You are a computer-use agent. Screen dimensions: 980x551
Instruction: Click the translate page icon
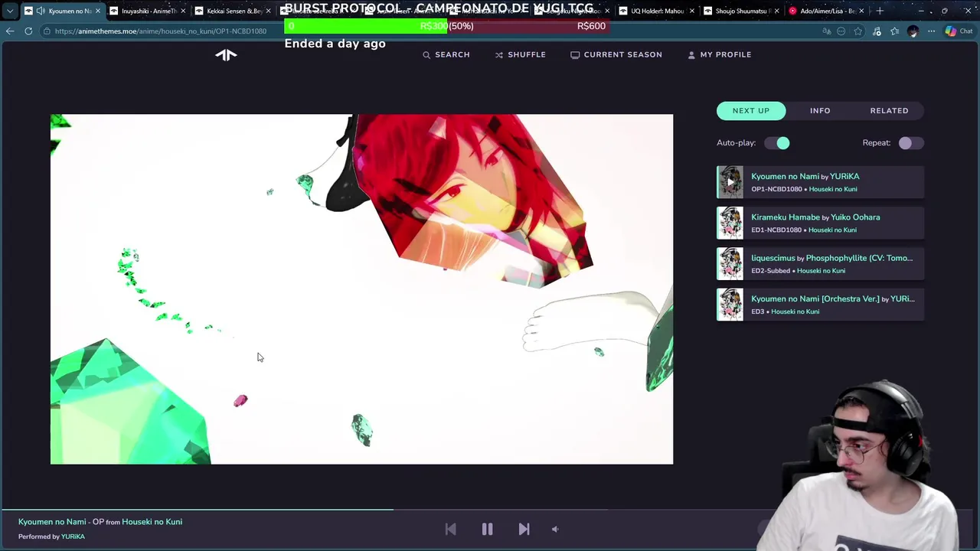[826, 31]
